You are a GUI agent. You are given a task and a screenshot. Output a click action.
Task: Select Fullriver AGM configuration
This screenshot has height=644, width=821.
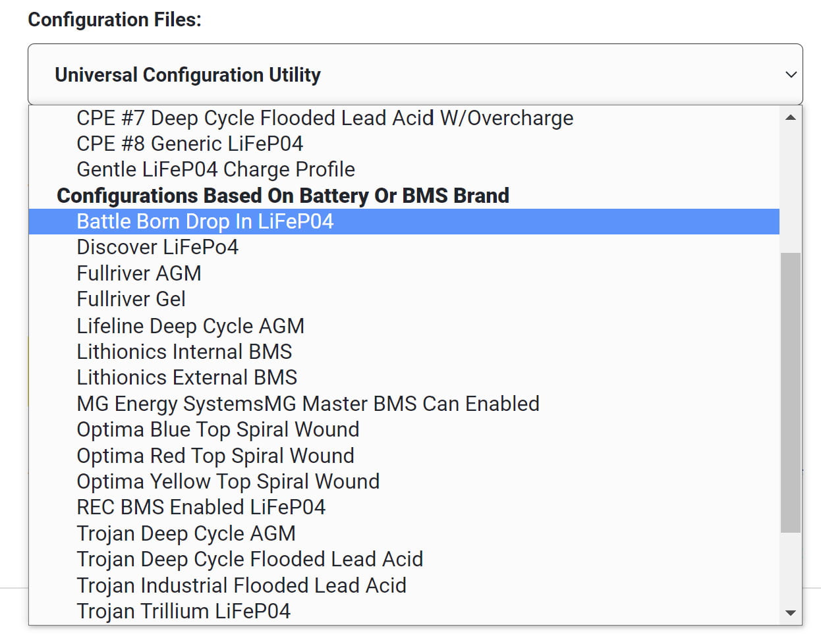click(404, 273)
